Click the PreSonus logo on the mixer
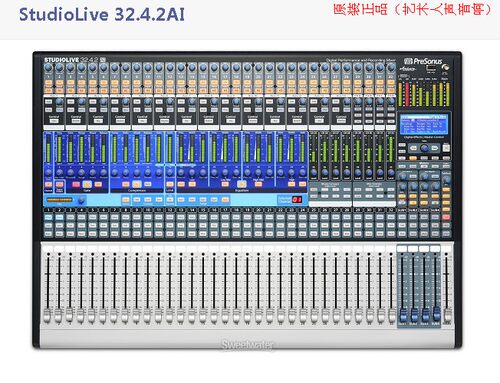The width and height of the screenshot is (500, 383). point(423,61)
